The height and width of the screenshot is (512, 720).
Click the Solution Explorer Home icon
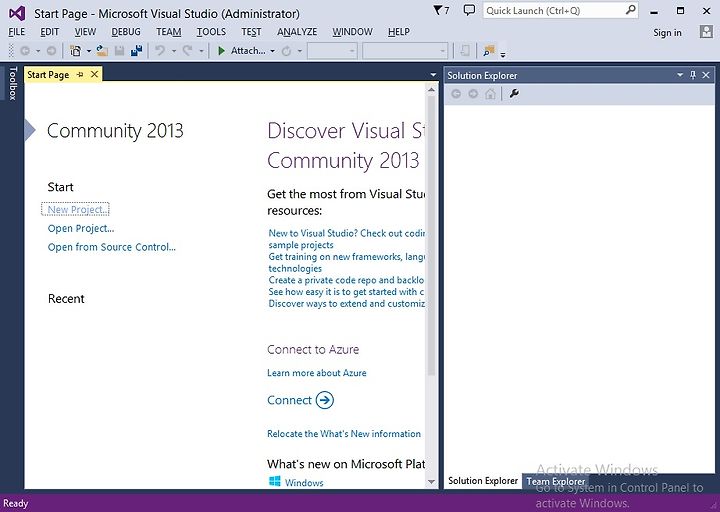coord(490,94)
